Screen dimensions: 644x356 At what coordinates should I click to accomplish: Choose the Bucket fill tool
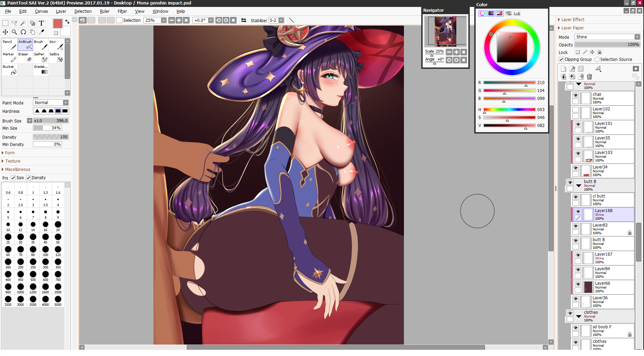[10, 70]
